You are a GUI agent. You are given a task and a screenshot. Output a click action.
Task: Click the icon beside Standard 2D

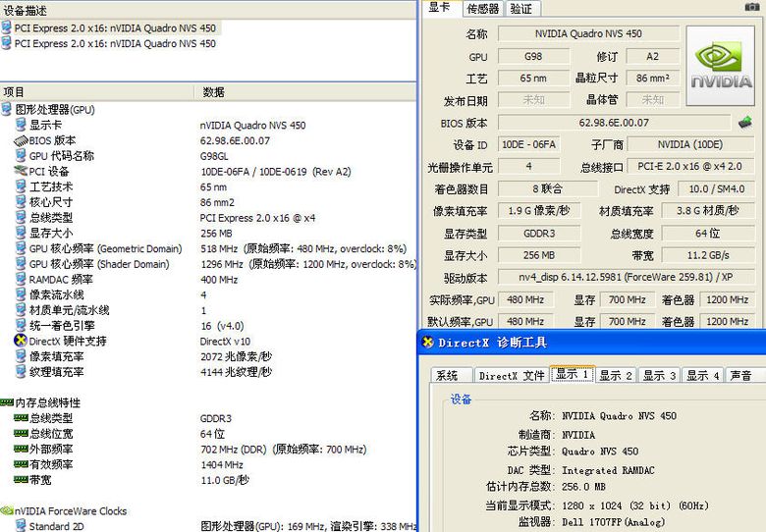click(21, 526)
